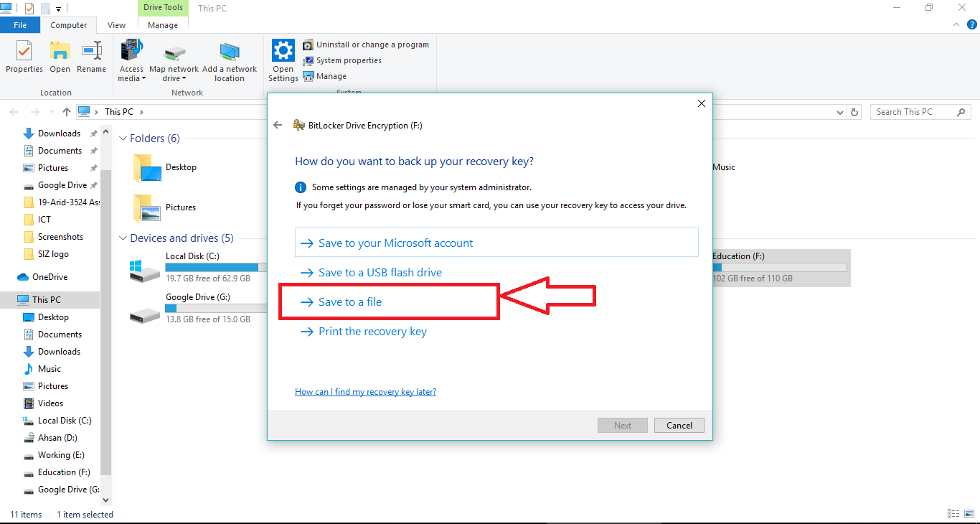
Task: Go back using the Explorer navigation arrow
Action: pos(14,112)
